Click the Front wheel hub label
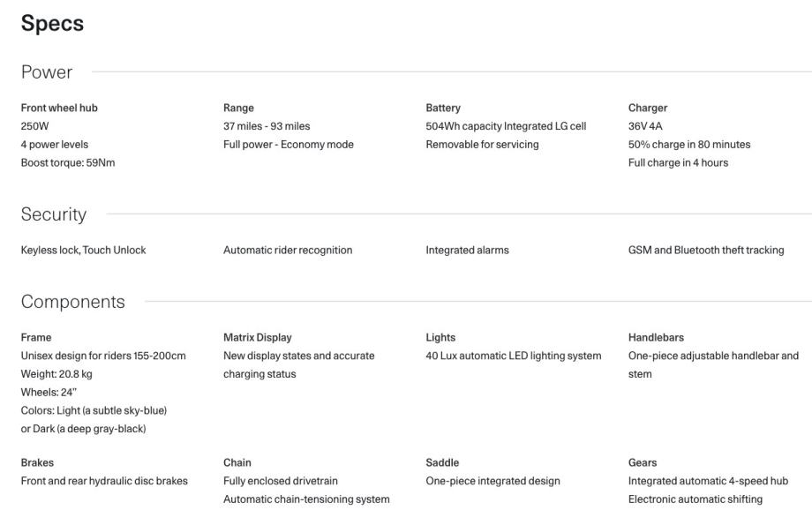The height and width of the screenshot is (525, 812). click(59, 108)
